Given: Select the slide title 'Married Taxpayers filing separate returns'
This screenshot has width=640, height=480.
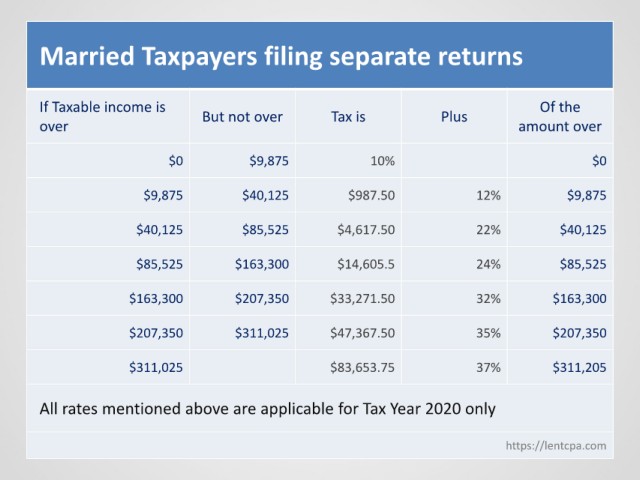Looking at the screenshot, I should [281, 56].
